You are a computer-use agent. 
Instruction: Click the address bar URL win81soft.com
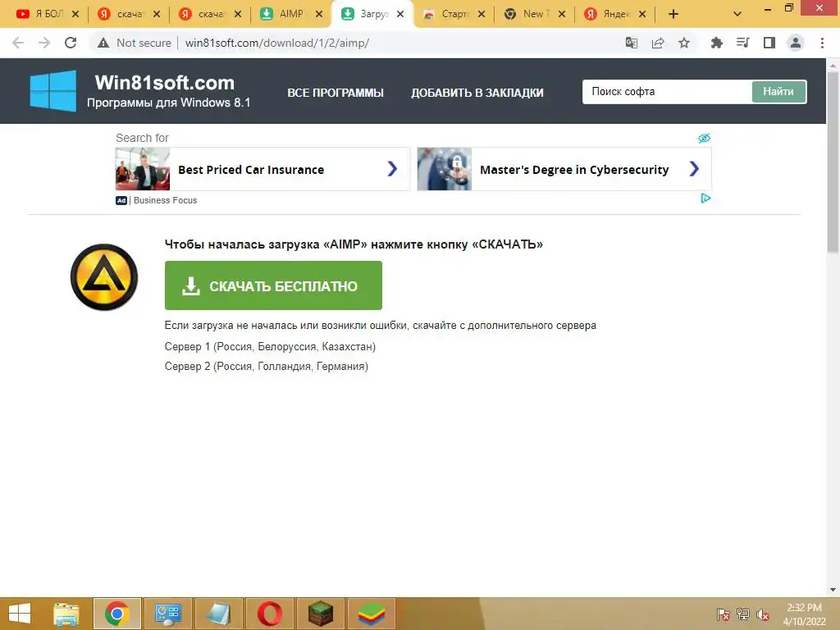(277, 43)
